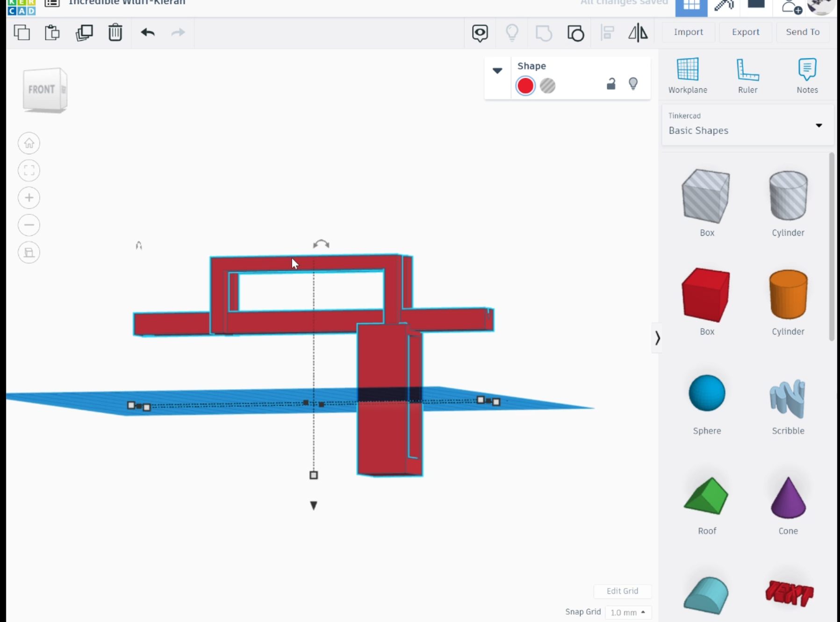This screenshot has width=840, height=622.
Task: Zoom out with the minus button
Action: pyautogui.click(x=29, y=225)
